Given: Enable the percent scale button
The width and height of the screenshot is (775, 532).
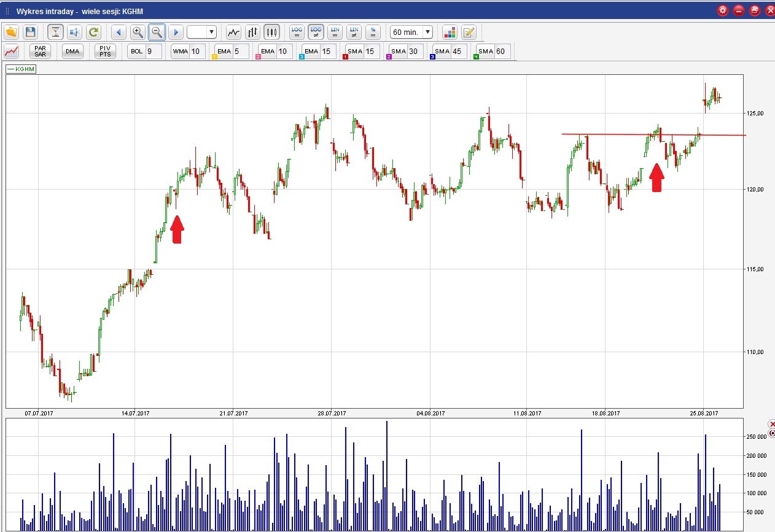Looking at the screenshot, I should [372, 32].
